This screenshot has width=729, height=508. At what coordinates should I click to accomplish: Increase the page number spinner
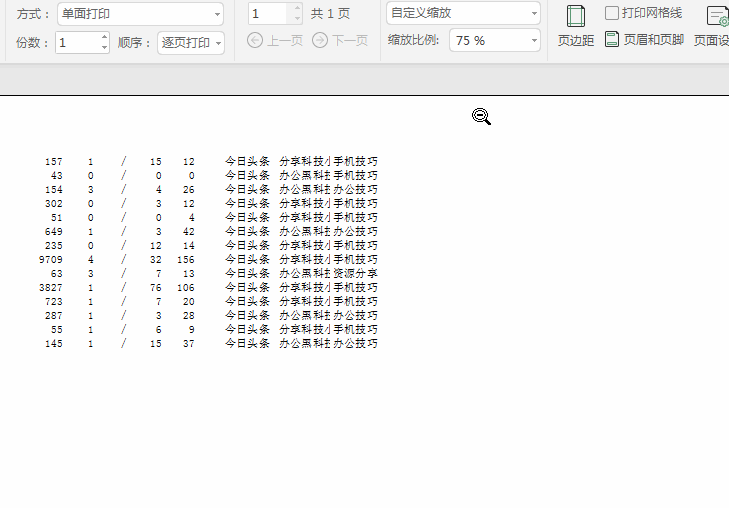[x=297, y=8]
